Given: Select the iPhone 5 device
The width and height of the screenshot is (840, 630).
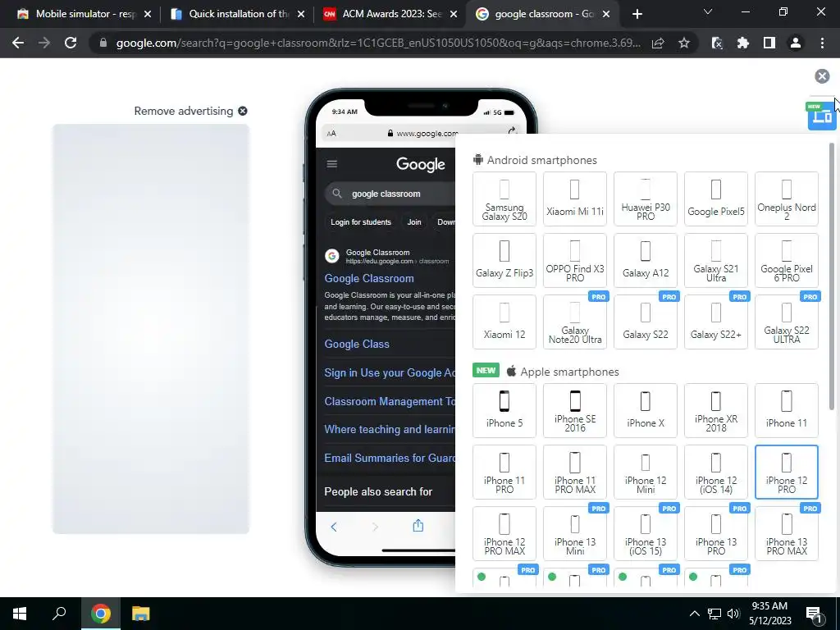Looking at the screenshot, I should pyautogui.click(x=504, y=411).
